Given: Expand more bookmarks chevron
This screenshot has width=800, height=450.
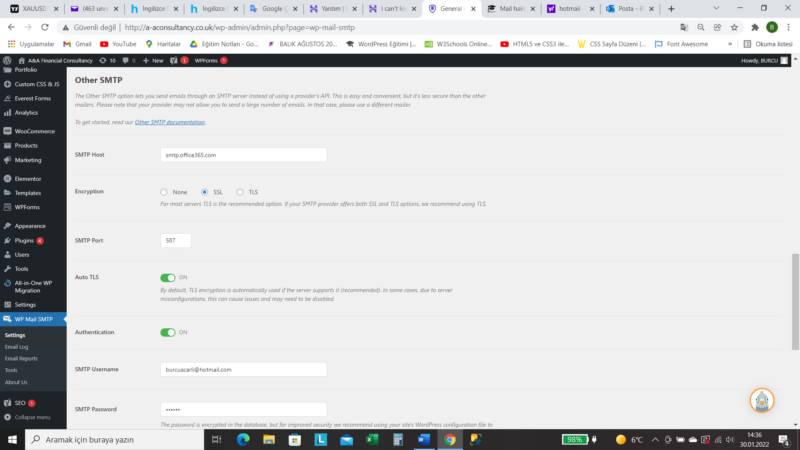Looking at the screenshot, I should pyautogui.click(x=730, y=44).
